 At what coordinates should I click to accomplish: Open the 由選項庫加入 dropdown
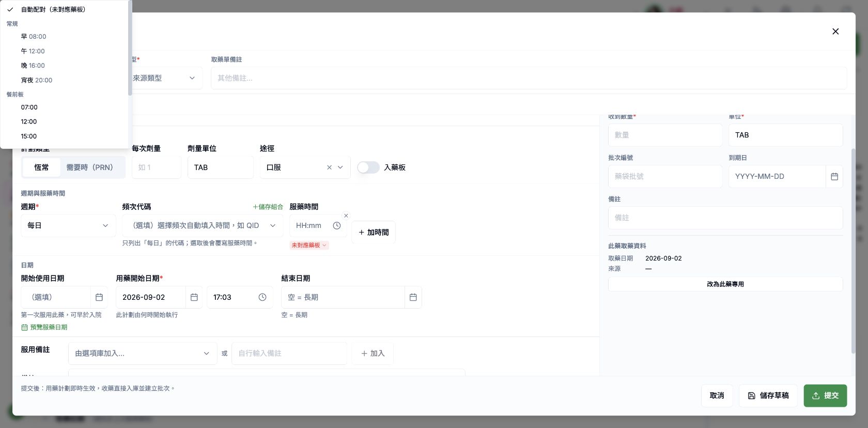(143, 354)
